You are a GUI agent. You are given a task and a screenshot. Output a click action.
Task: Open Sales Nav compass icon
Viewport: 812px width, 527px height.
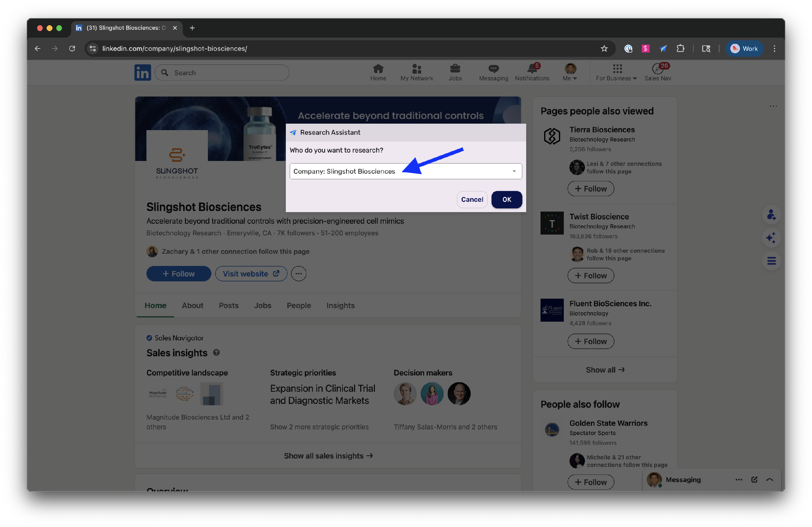(x=657, y=72)
